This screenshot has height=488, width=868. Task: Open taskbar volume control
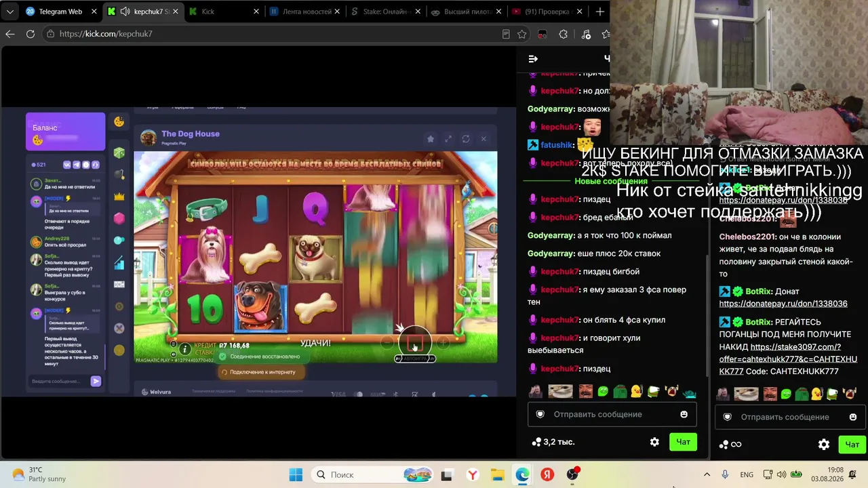782,474
